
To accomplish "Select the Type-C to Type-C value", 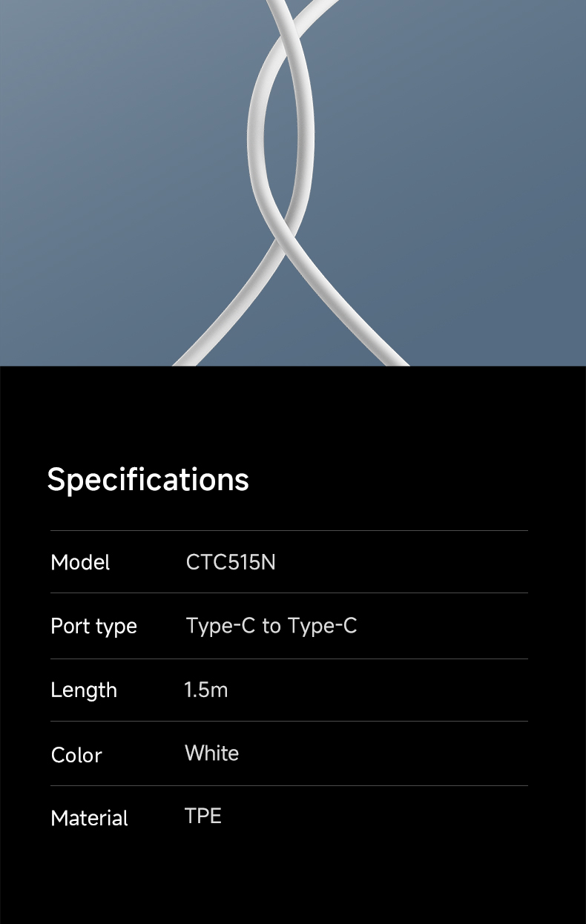I will point(271,627).
